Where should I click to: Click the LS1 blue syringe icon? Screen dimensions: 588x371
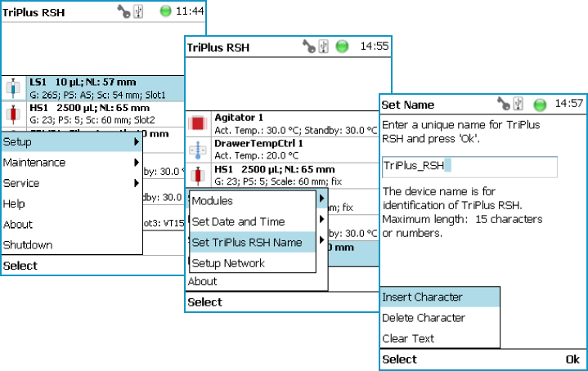pyautogui.click(x=14, y=88)
